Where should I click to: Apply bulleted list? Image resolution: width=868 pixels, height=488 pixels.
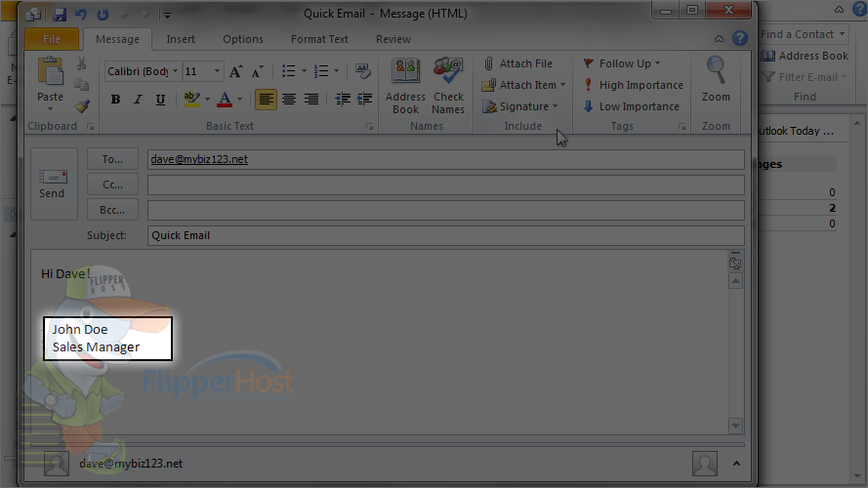(x=288, y=71)
